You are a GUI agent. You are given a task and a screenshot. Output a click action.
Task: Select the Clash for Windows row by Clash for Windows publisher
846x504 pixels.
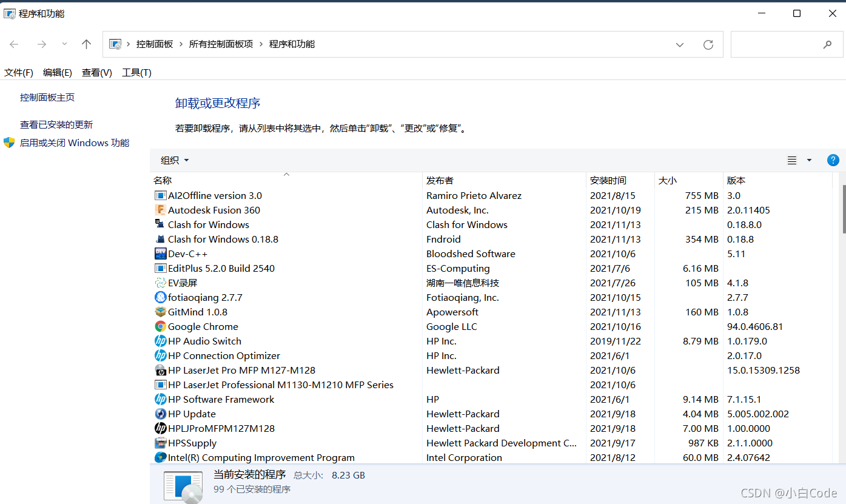click(467, 224)
